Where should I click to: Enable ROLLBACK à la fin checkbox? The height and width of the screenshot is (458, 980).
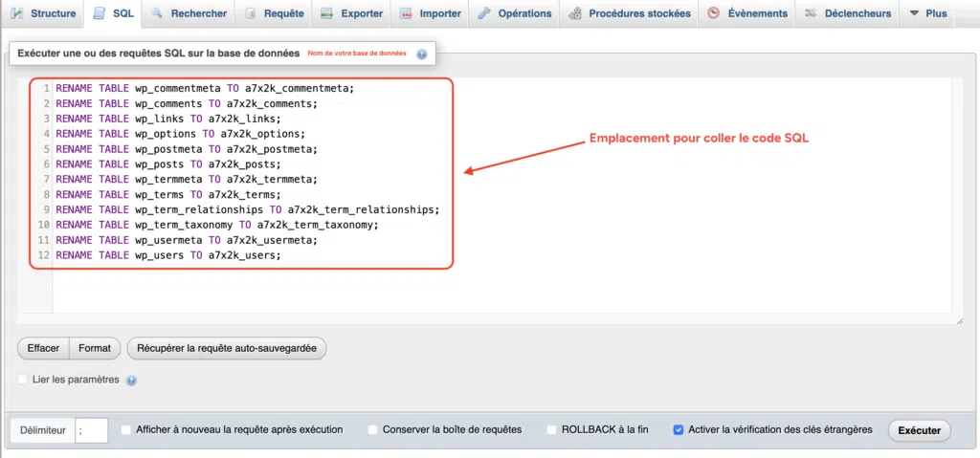pyautogui.click(x=552, y=430)
